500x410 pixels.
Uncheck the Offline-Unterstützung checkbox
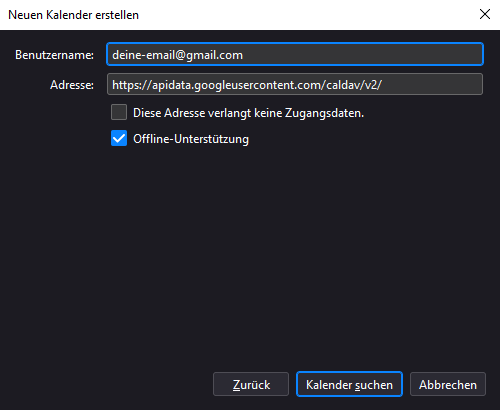[x=119, y=138]
